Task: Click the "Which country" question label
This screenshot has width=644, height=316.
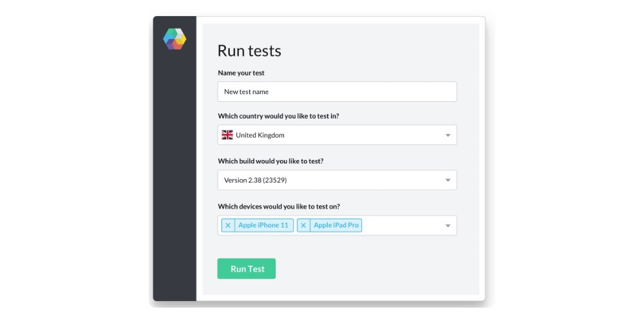Action: (279, 116)
